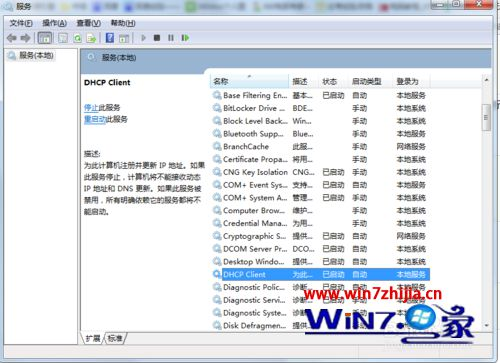Click the Export List toolbar icon
The height and width of the screenshot is (363, 500).
pos(91,38)
